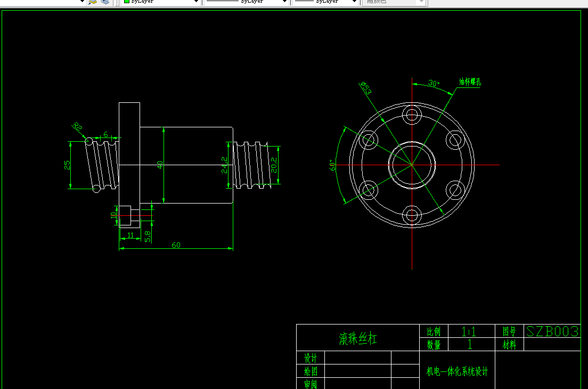
Task: Select the 60 overall length dimension
Action: point(176,245)
